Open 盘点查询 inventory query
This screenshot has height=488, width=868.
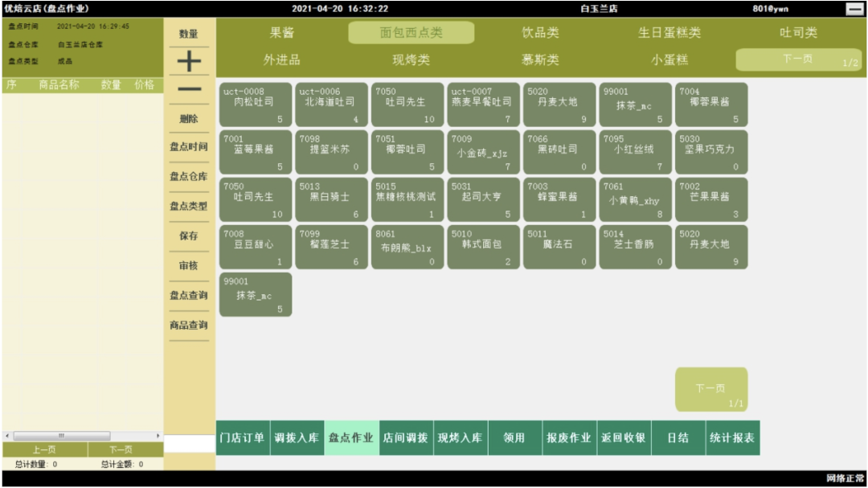[x=188, y=295]
